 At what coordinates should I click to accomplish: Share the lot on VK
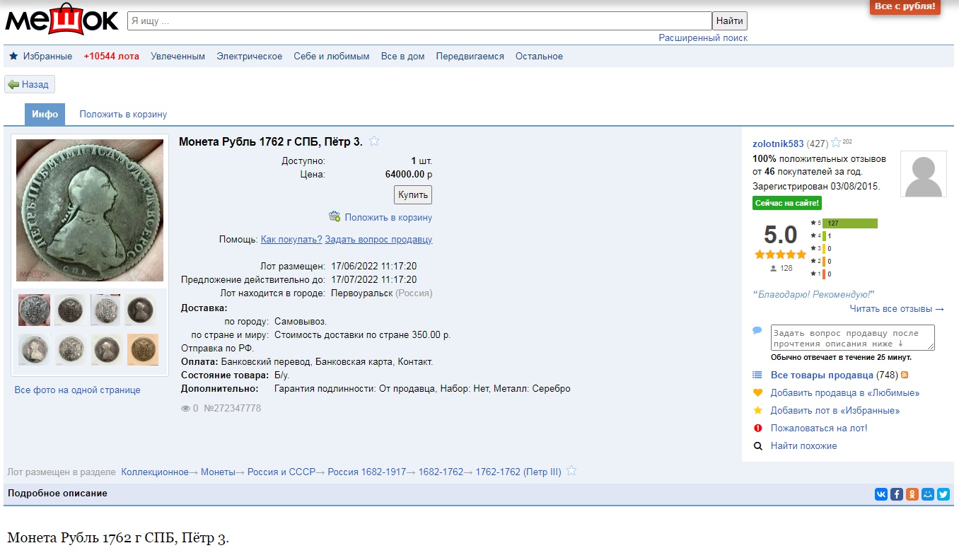click(880, 494)
